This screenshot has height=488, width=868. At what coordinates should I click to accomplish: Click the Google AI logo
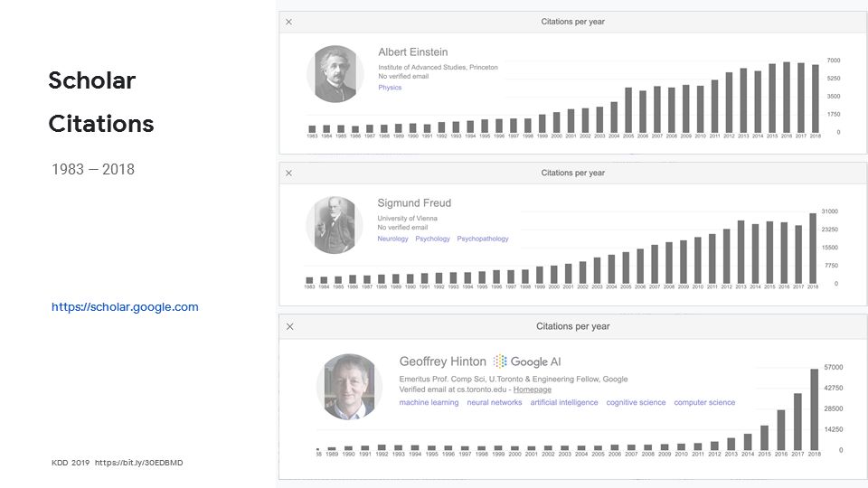(528, 361)
